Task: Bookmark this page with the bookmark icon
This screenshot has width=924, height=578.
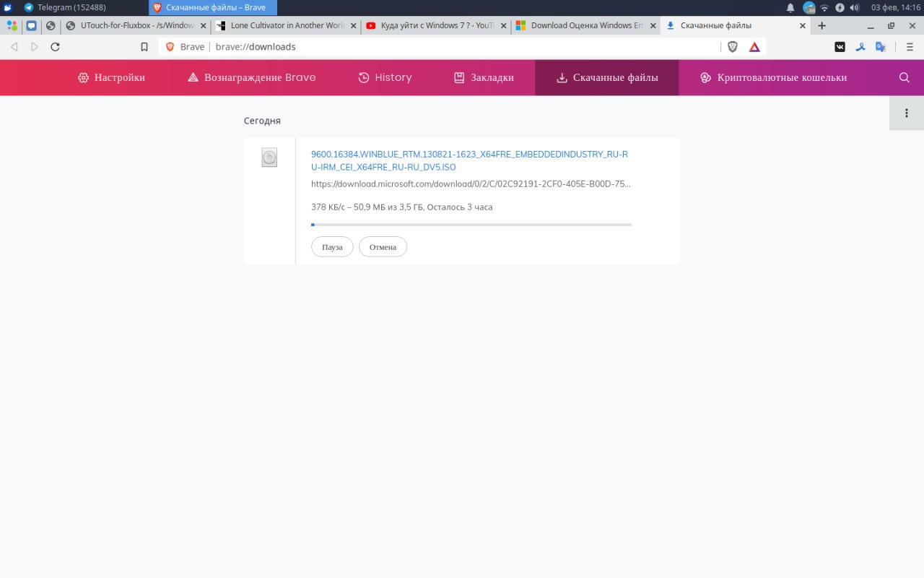Action: 144,47
